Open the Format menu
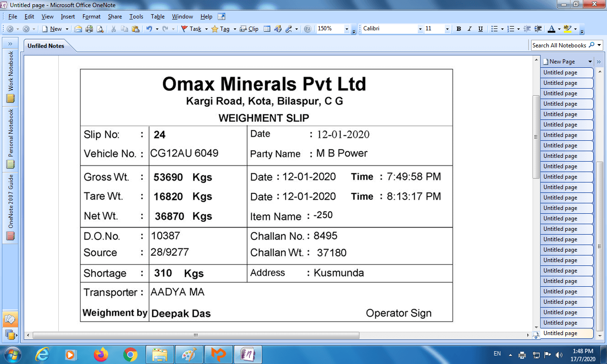This screenshot has width=607, height=364. tap(92, 17)
